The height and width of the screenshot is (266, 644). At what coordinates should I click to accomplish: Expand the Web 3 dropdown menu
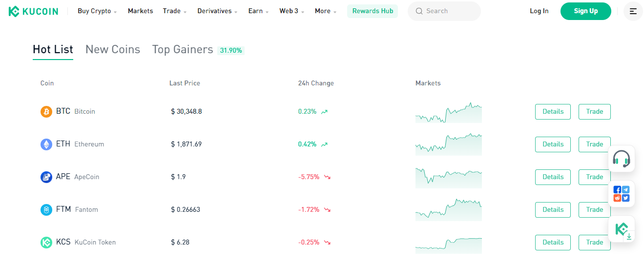[x=292, y=11]
